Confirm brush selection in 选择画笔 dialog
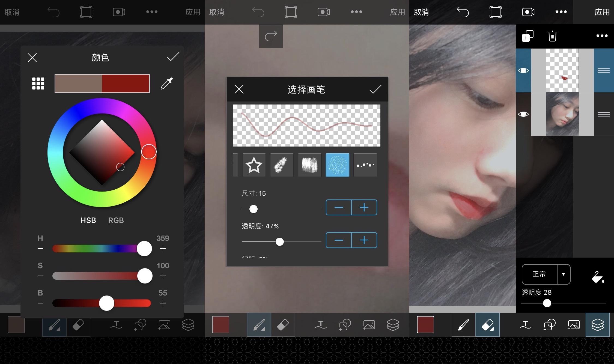 [375, 89]
